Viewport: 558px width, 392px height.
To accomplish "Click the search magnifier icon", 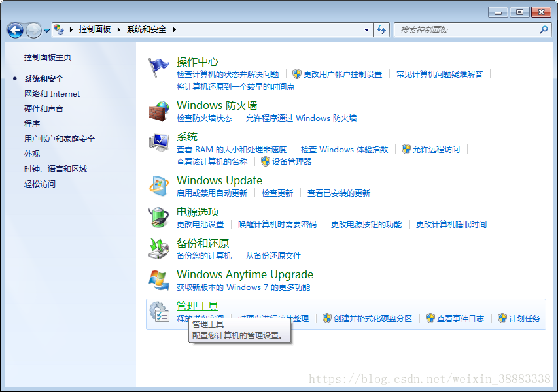I will [544, 30].
